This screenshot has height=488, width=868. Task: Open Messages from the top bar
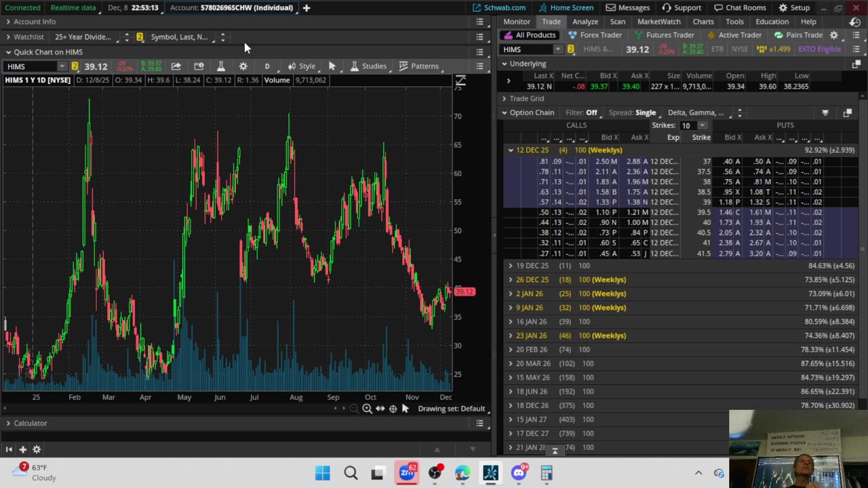point(628,7)
